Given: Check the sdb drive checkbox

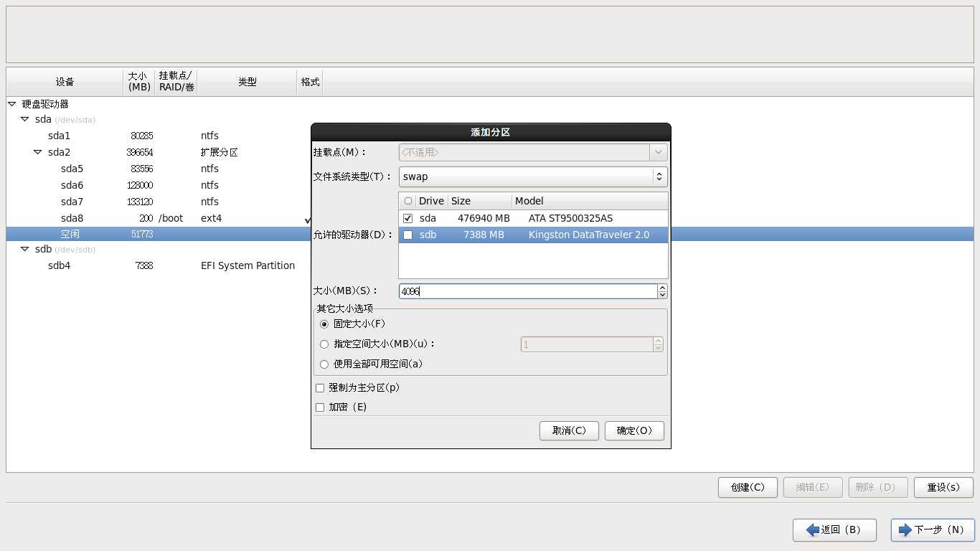Looking at the screenshot, I should (408, 235).
